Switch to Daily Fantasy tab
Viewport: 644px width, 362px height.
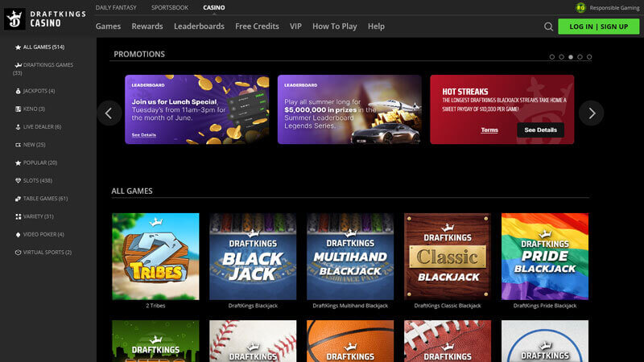click(x=116, y=7)
